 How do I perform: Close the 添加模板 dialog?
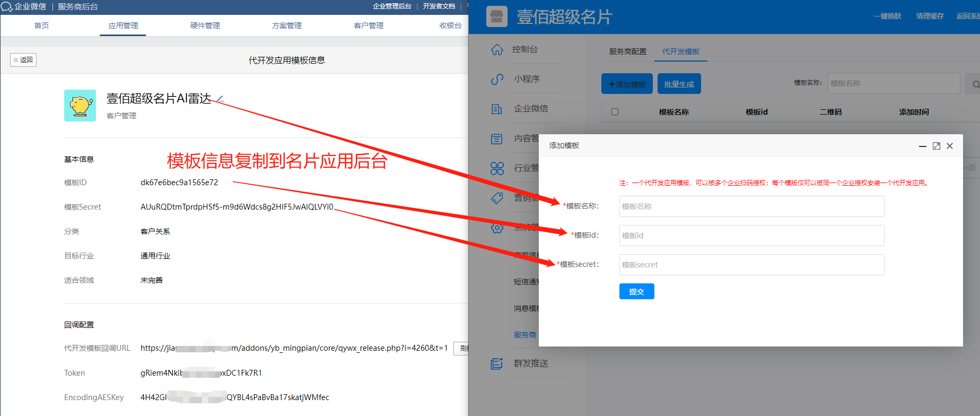tap(950, 146)
